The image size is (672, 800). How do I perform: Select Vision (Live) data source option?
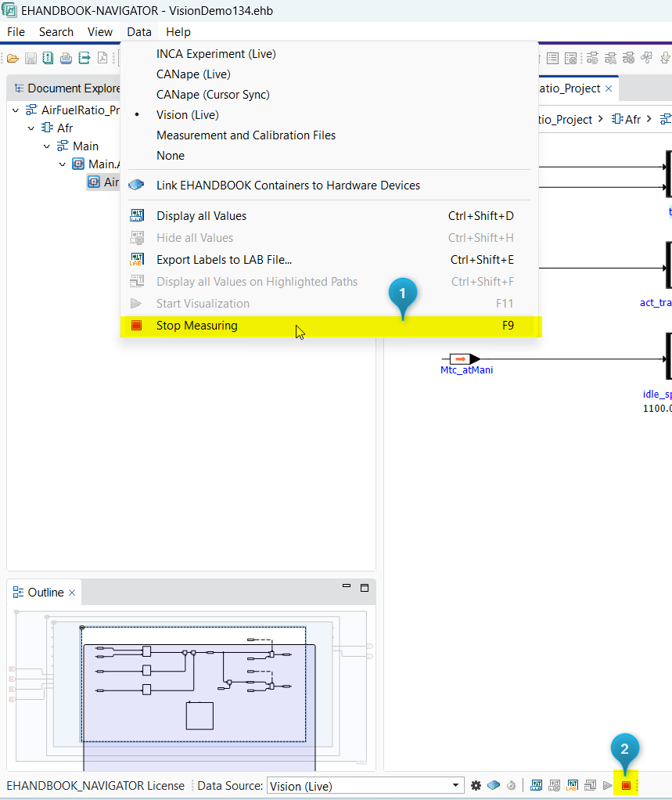187,115
